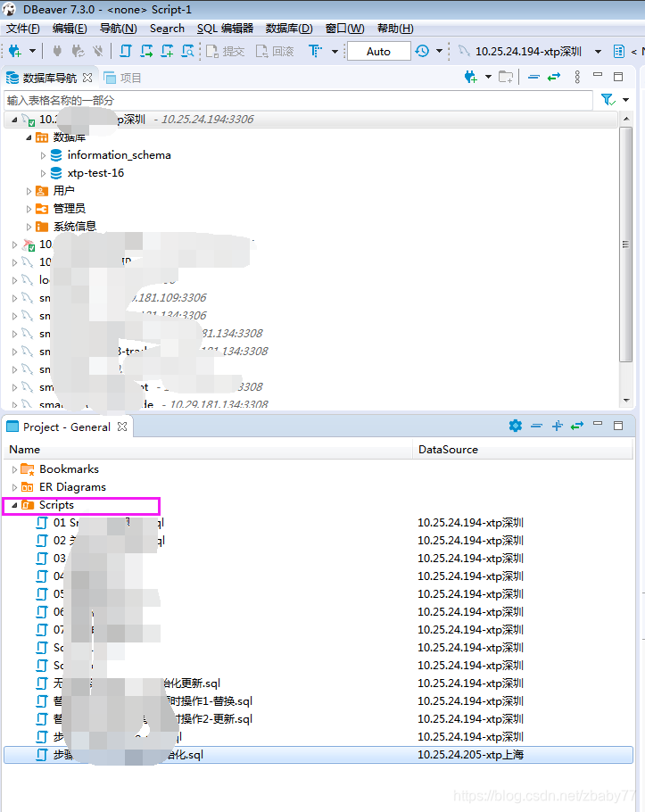This screenshot has width=645, height=812.
Task: Collapse the 数据库 folder node
Action: click(29, 137)
